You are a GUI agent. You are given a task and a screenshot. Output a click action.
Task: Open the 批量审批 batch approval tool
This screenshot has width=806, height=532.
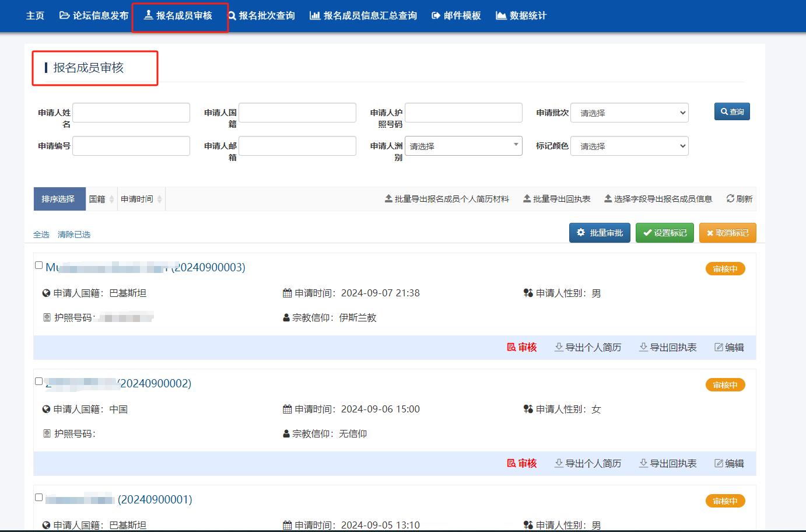point(600,232)
